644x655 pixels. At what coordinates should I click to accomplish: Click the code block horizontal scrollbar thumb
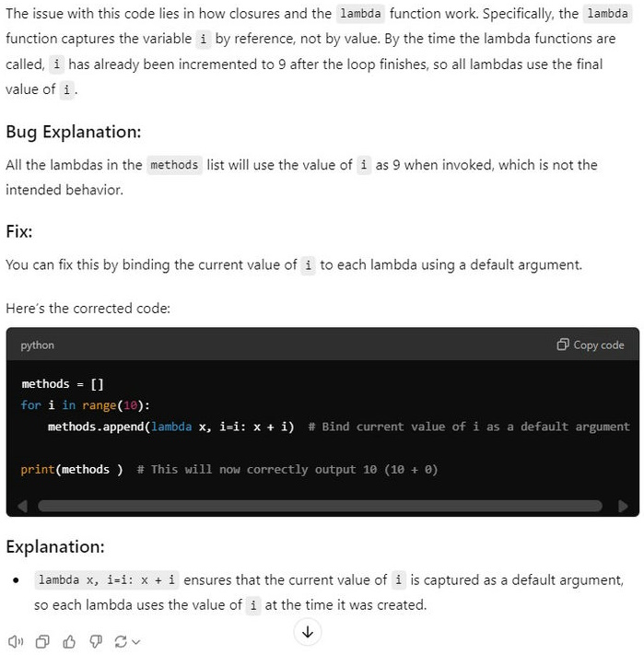(320, 506)
